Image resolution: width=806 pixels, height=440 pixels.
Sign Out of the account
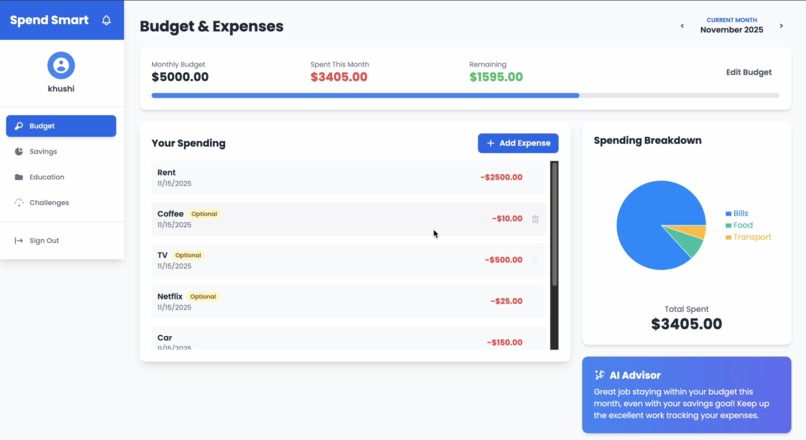tap(61, 241)
